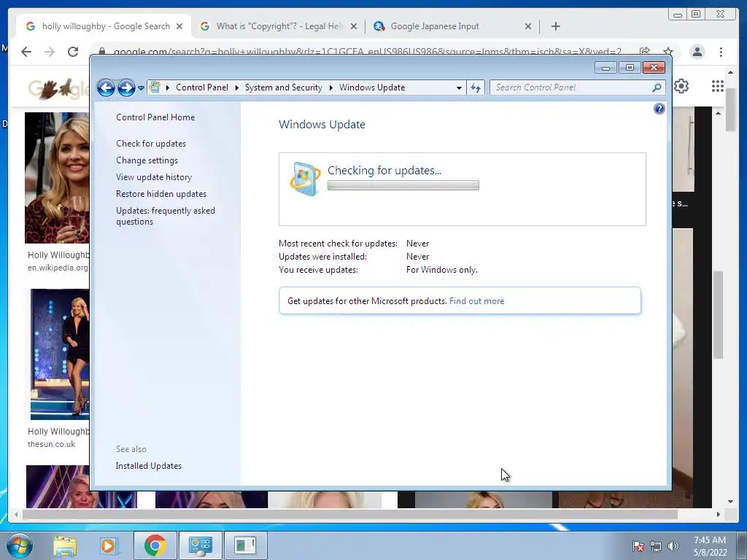Switch to Google Japanese Input tab
The width and height of the screenshot is (747, 560).
[447, 26]
